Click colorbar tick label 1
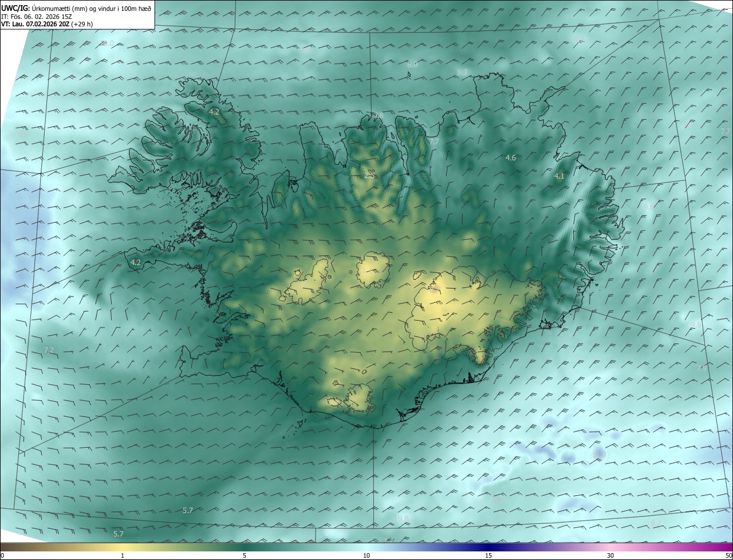Screen dimensions: 733x560 [x=123, y=555]
